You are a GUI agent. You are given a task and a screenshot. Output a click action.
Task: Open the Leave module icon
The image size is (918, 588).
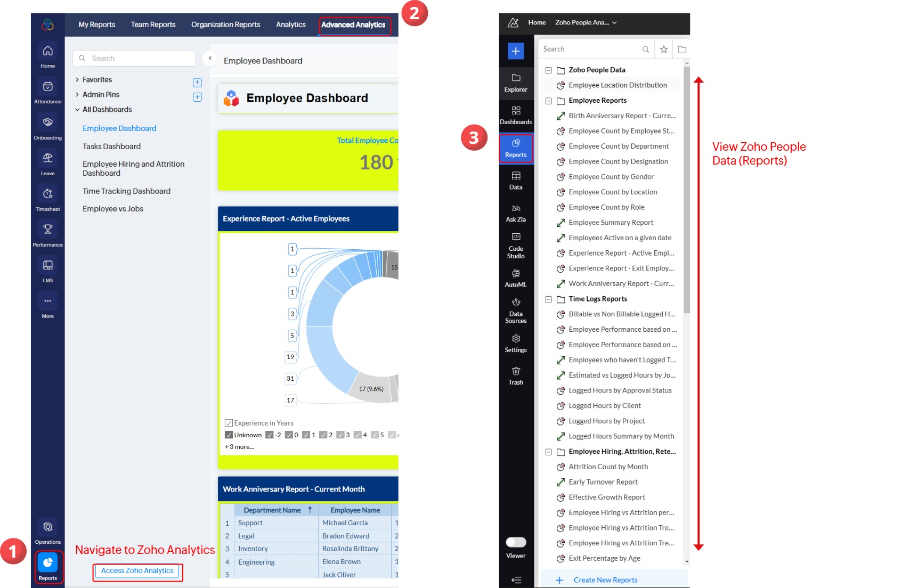(x=47, y=162)
